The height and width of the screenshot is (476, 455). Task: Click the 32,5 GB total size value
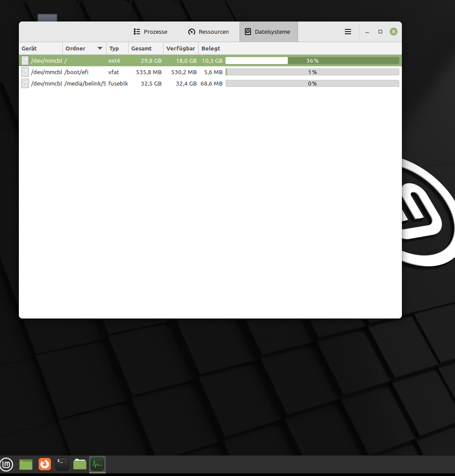coord(151,83)
